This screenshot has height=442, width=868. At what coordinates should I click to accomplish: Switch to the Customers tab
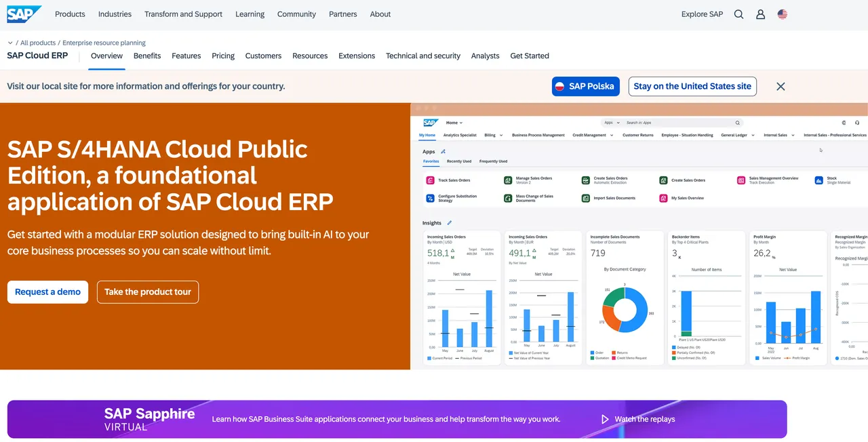[263, 56]
